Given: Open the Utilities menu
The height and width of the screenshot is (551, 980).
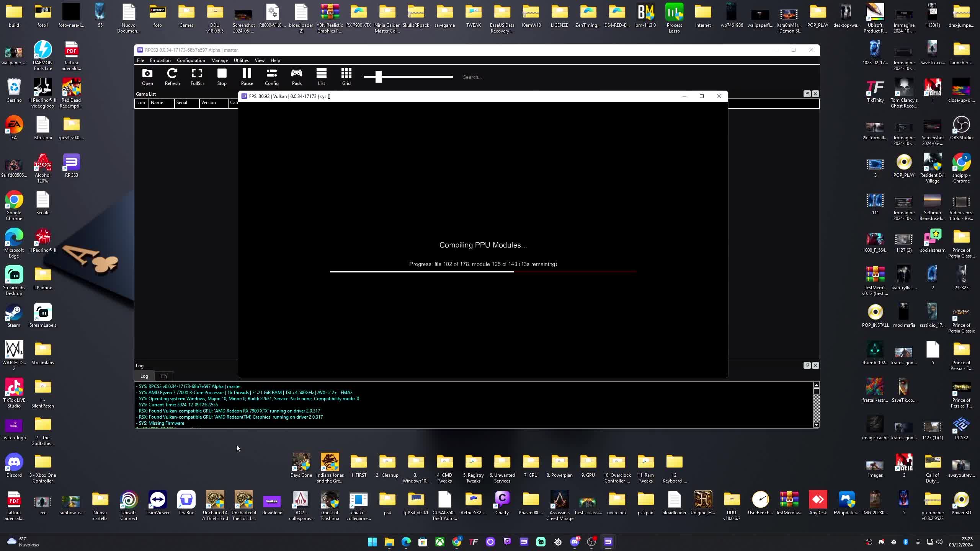Looking at the screenshot, I should click(x=241, y=60).
